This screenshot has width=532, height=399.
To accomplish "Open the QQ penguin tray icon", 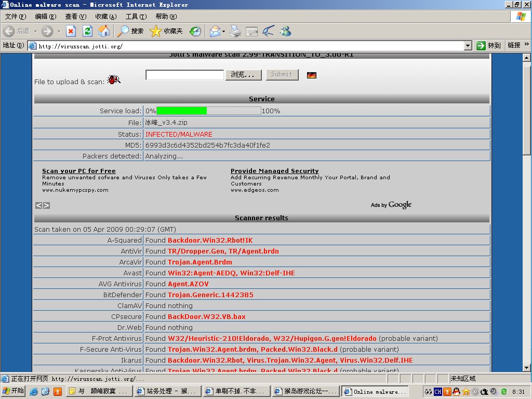I will (x=456, y=392).
